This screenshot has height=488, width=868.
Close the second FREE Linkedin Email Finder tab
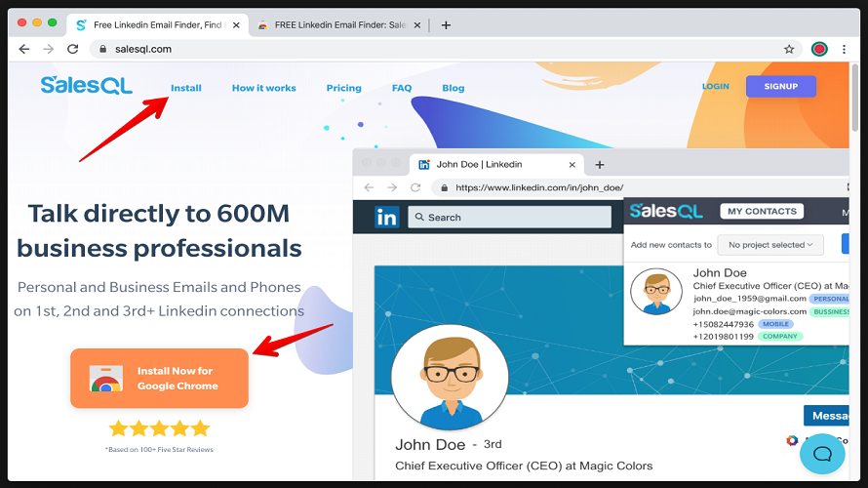tap(417, 25)
